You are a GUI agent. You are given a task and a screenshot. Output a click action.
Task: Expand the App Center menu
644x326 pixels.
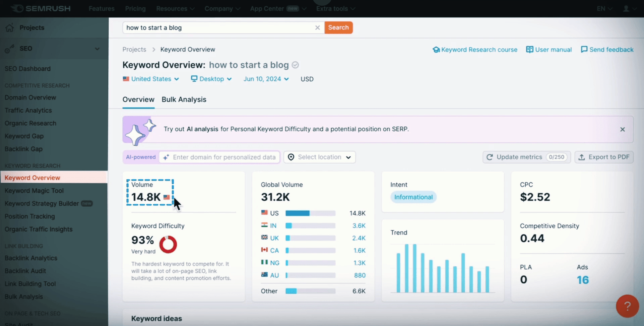(x=278, y=8)
